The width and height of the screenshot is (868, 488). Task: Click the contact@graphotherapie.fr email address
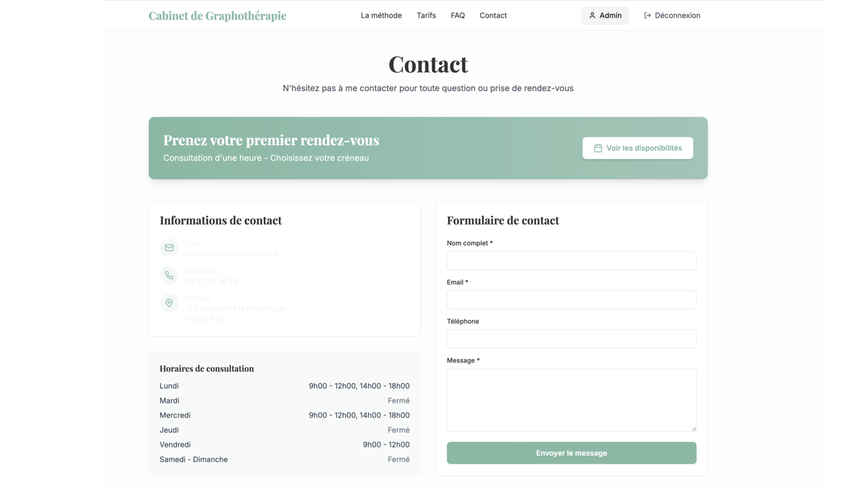233,253
